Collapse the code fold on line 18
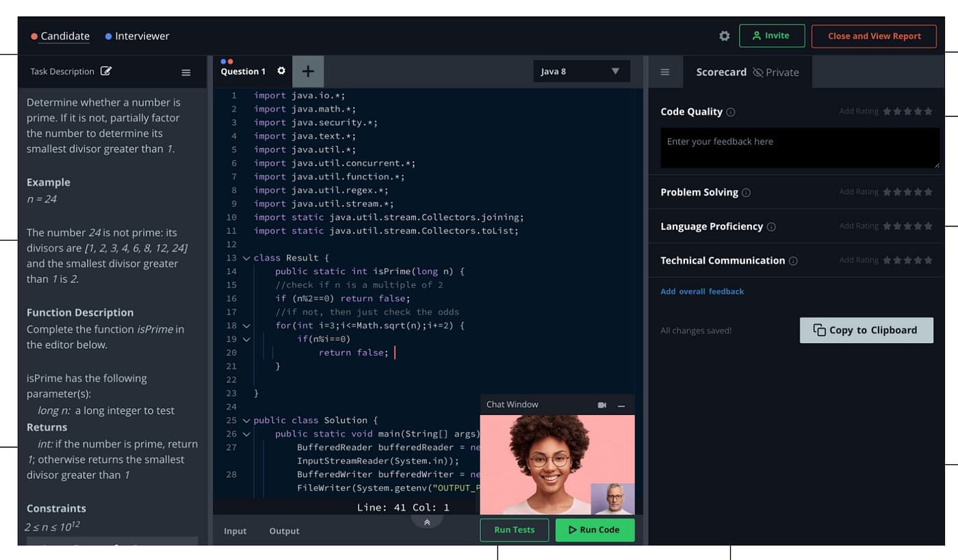Screen dimensions: 958x560 point(246,325)
